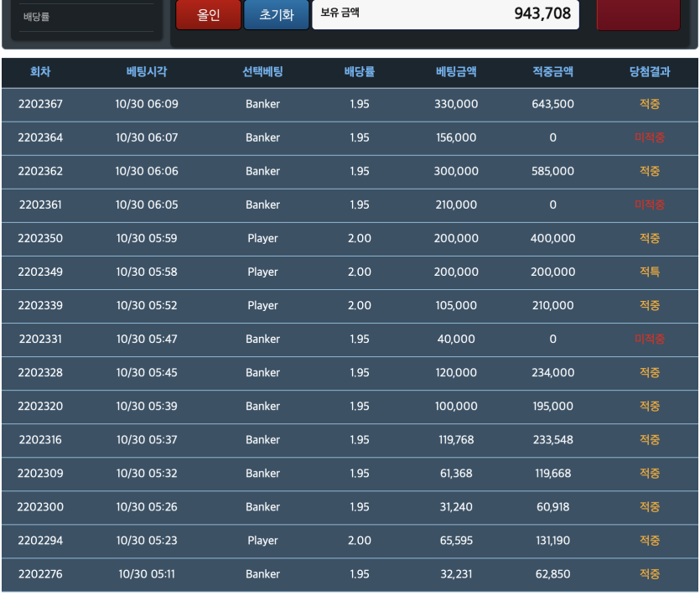Click the 보유 금액 balance field

click(445, 14)
